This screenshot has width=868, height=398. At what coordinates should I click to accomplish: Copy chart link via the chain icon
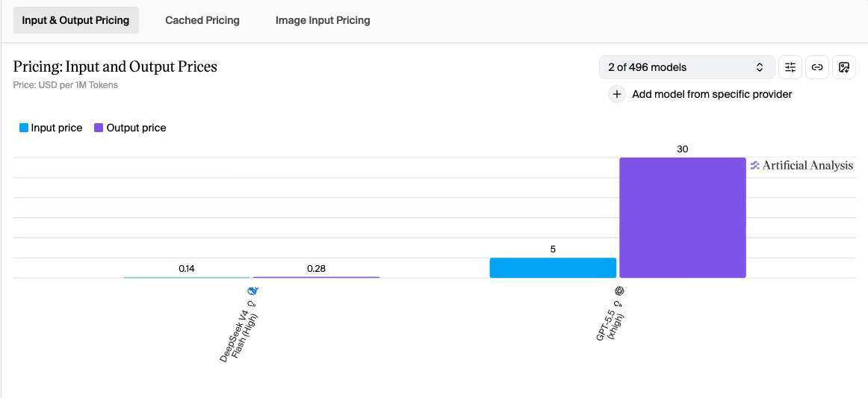[x=817, y=67]
